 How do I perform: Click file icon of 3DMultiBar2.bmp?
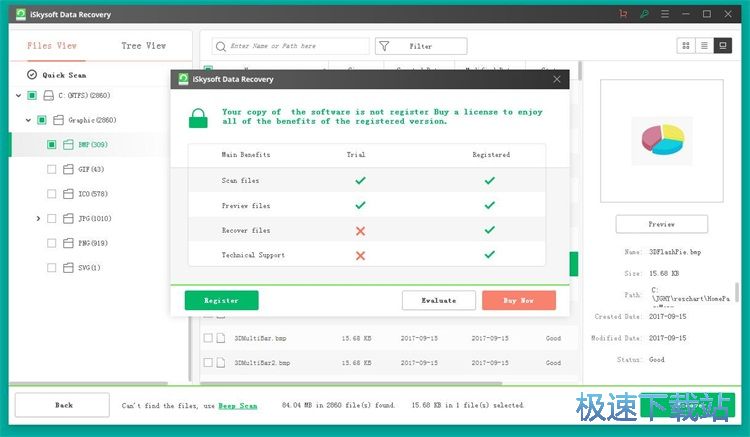point(221,362)
